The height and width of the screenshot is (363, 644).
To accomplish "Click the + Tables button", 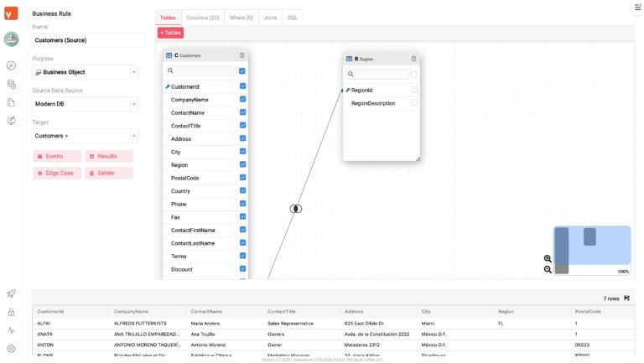I will [x=170, y=33].
